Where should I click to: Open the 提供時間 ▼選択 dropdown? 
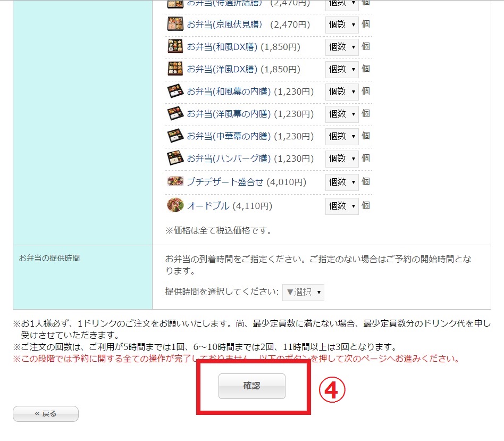[x=303, y=292]
